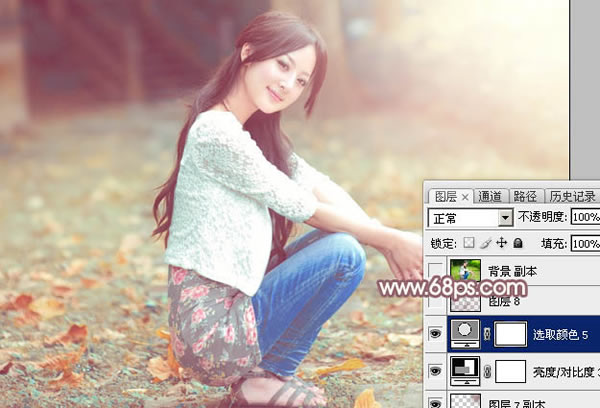This screenshot has width=600, height=408.
Task: Close the 图层 tab with its X
Action: tap(465, 197)
